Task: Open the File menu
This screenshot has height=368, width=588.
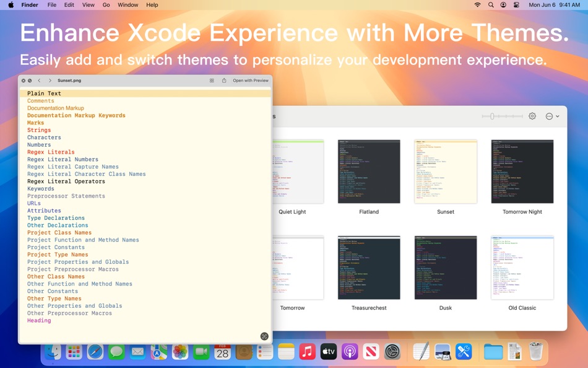Action: tap(52, 5)
